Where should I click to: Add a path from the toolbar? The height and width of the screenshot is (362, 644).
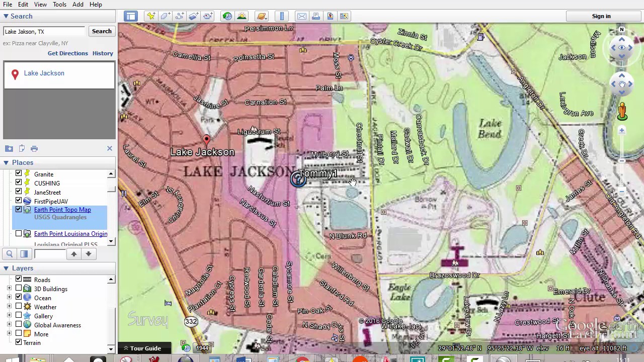click(x=179, y=16)
